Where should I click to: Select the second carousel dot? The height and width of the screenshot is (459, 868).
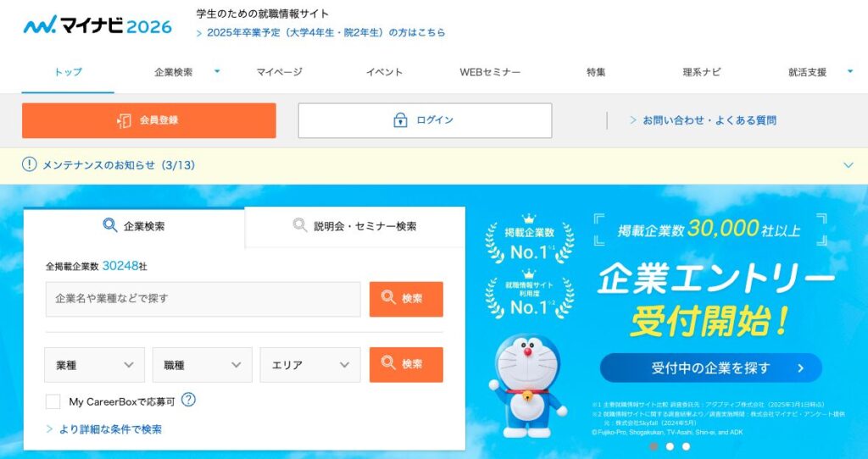(670, 446)
